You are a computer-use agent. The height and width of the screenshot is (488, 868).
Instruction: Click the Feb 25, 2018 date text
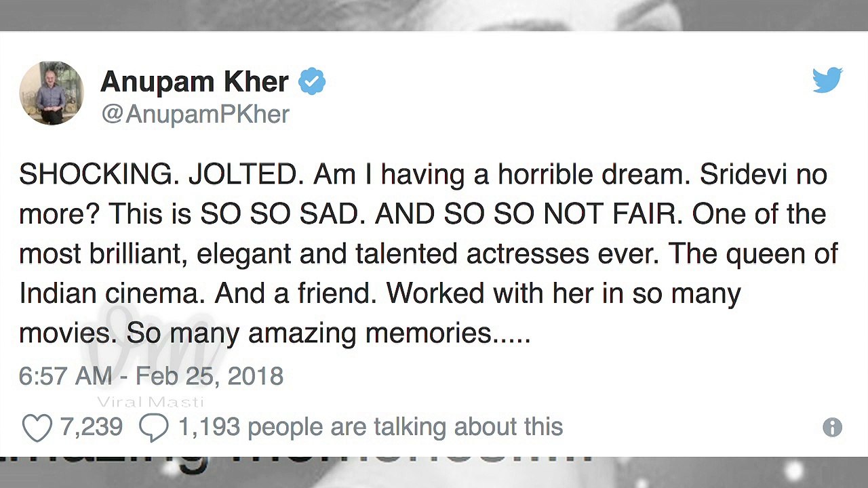click(x=209, y=376)
